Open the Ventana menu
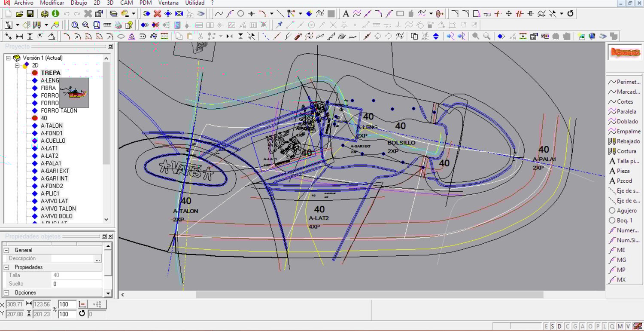 point(168,3)
